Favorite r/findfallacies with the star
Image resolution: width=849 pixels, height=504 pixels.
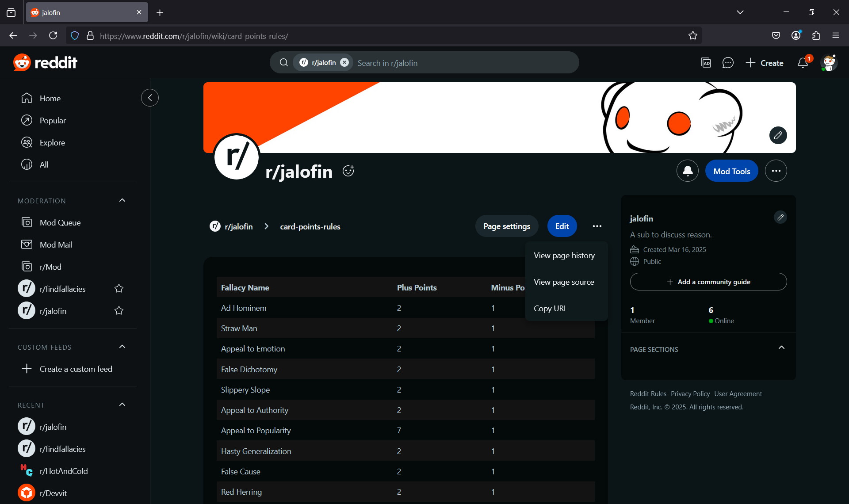pos(119,289)
